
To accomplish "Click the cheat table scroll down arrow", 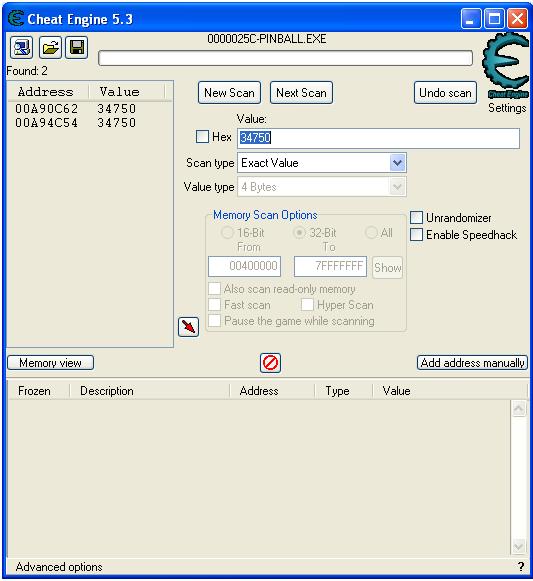I will 519,547.
